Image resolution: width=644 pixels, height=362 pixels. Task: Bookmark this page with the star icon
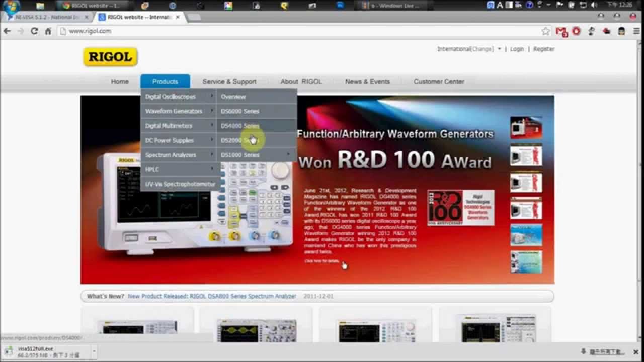pyautogui.click(x=546, y=31)
